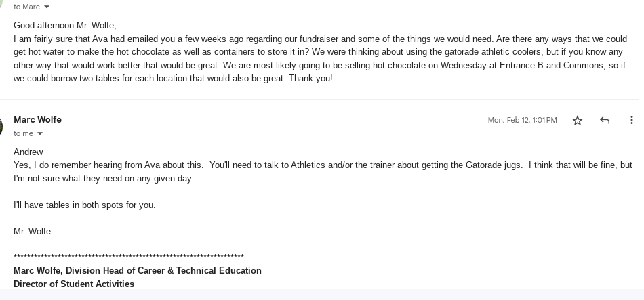644x300 pixels.
Task: Click the asterisk divider line in signature
Action: (129, 257)
